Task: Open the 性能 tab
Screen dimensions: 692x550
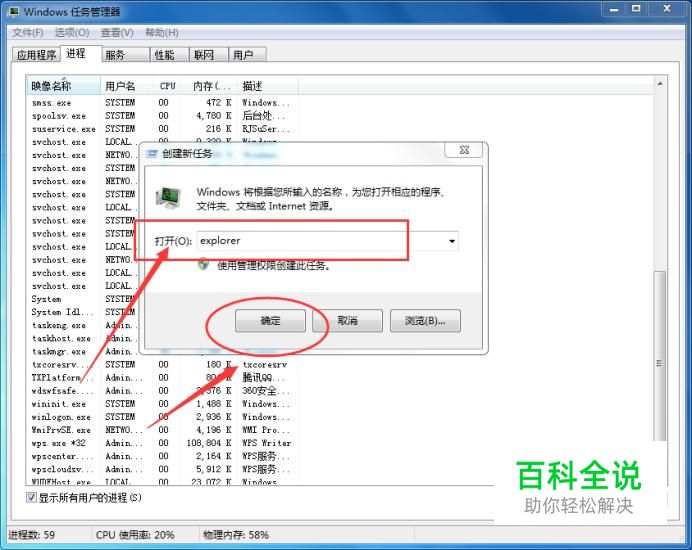Action: click(169, 55)
